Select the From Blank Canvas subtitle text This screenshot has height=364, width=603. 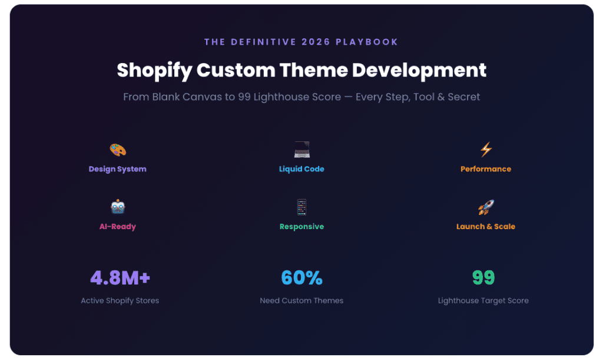(x=301, y=97)
